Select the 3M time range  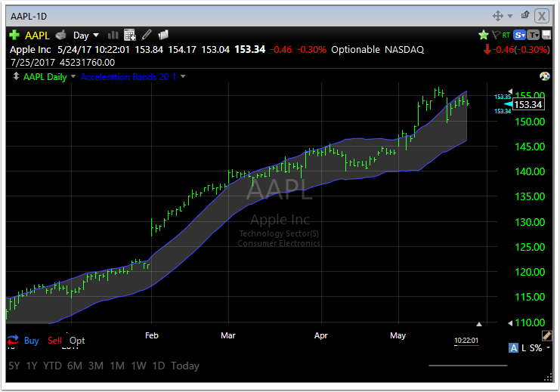[96, 366]
